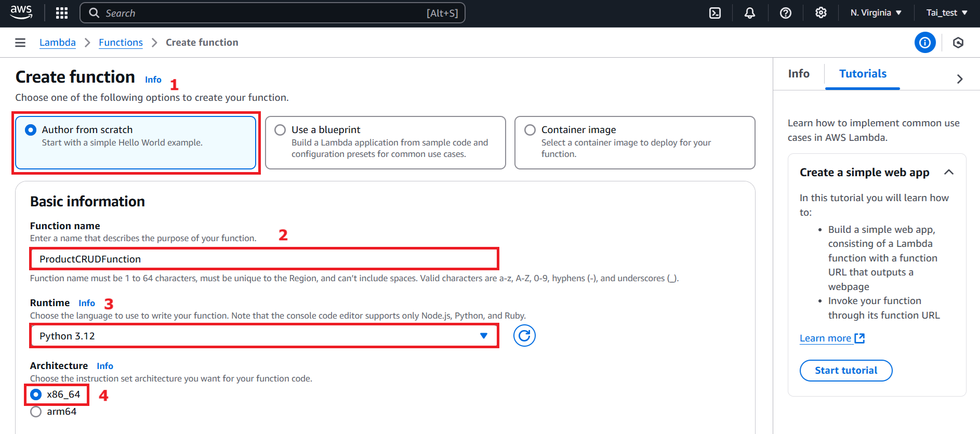Viewport: 980px width, 434px height.
Task: Select Container image option
Action: [634, 142]
